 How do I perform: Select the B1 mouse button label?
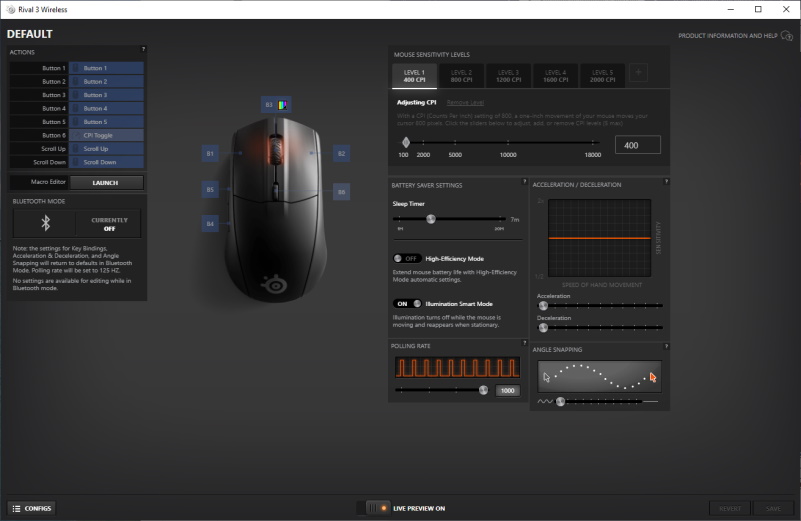click(210, 153)
